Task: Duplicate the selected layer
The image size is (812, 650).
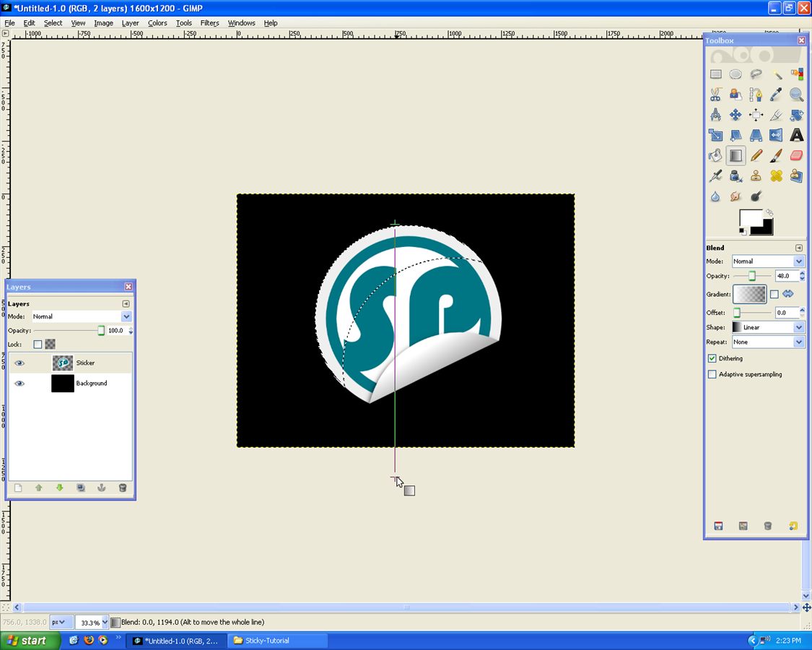Action: (81, 487)
